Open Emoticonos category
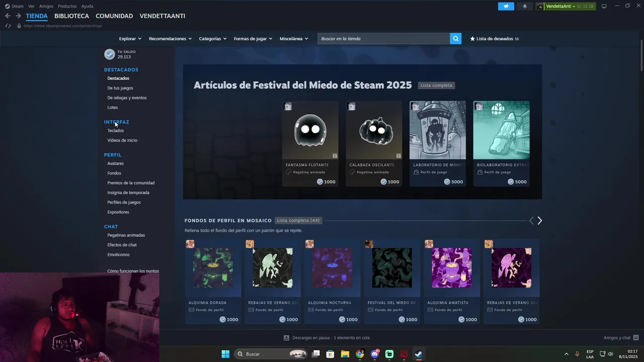This screenshot has height=362, width=644. pyautogui.click(x=118, y=254)
